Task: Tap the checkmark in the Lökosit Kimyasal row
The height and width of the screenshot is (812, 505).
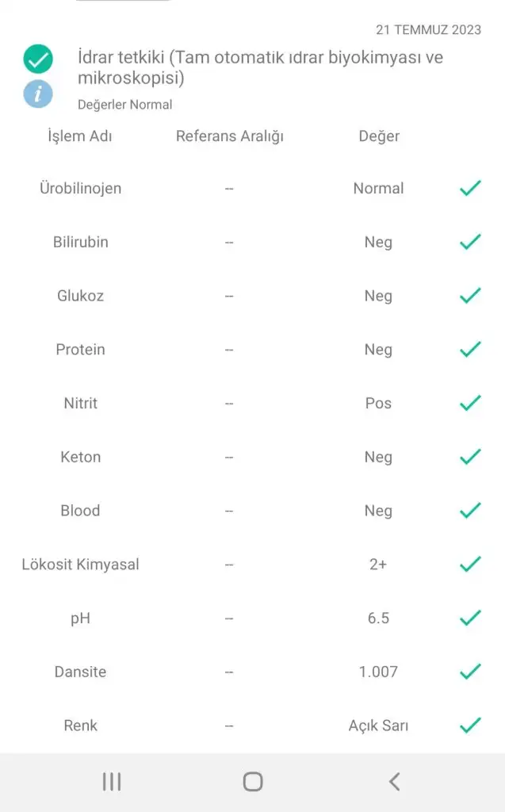Action: pyautogui.click(x=470, y=565)
